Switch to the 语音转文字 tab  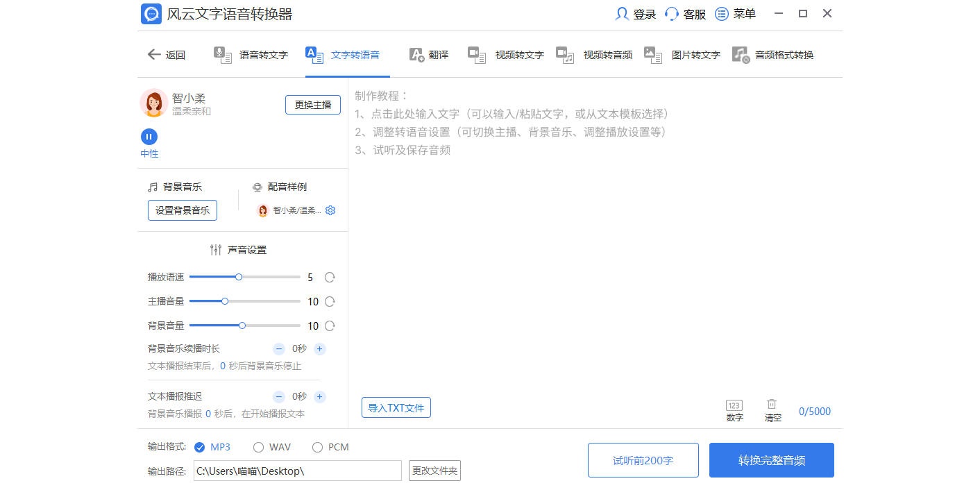(251, 54)
